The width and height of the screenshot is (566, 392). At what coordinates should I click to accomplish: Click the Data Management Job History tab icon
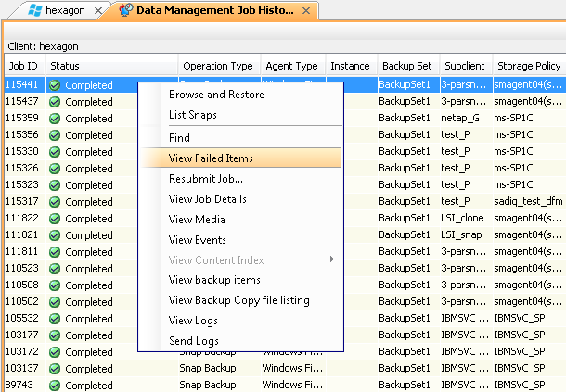pyautogui.click(x=124, y=11)
